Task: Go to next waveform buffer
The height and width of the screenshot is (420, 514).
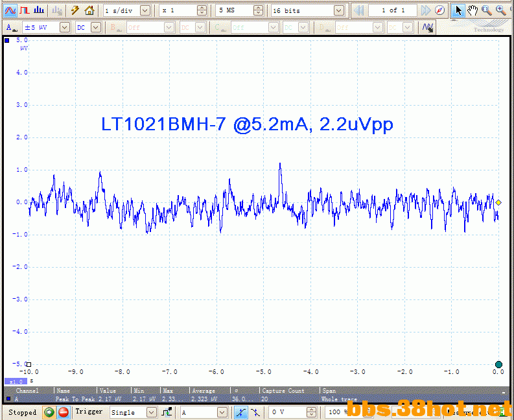Action: [x=425, y=11]
